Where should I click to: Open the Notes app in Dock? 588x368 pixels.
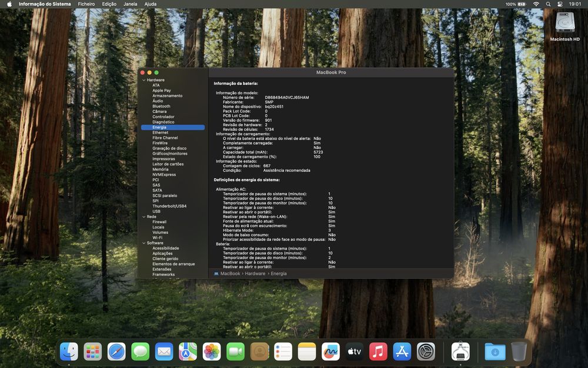click(x=307, y=352)
